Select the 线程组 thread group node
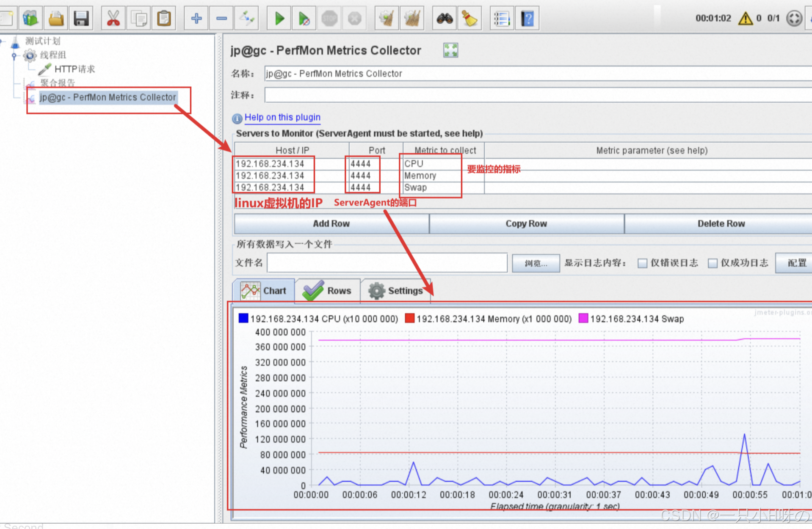 pyautogui.click(x=53, y=55)
